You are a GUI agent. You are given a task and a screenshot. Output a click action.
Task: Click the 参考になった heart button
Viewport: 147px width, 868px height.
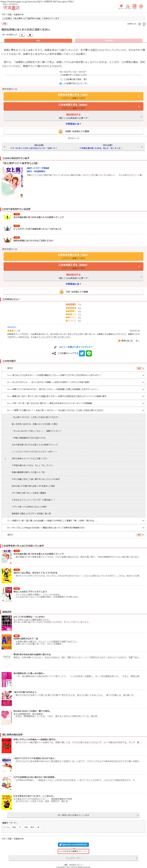(125, 341)
